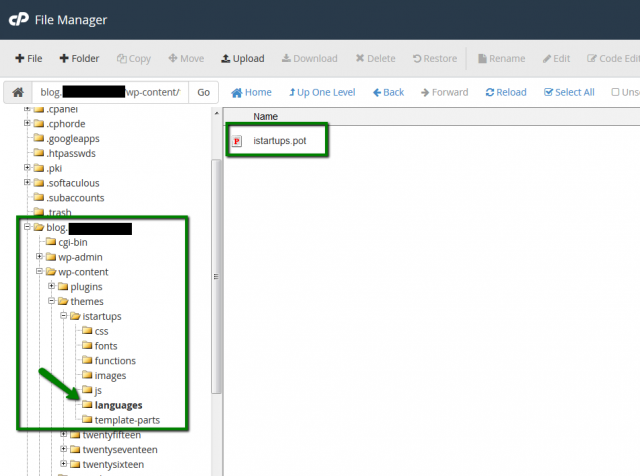Expand the twentyseventeen theme folder
The height and width of the screenshot is (476, 640).
pyautogui.click(x=64, y=449)
